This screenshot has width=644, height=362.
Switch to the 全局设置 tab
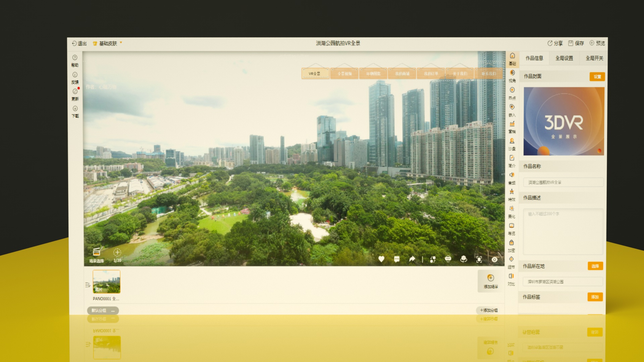[564, 58]
